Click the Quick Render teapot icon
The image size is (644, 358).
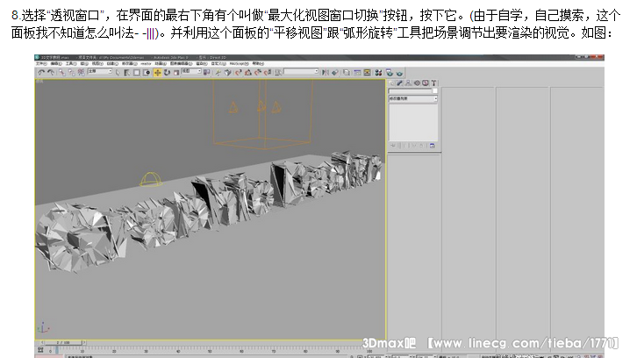tap(399, 72)
